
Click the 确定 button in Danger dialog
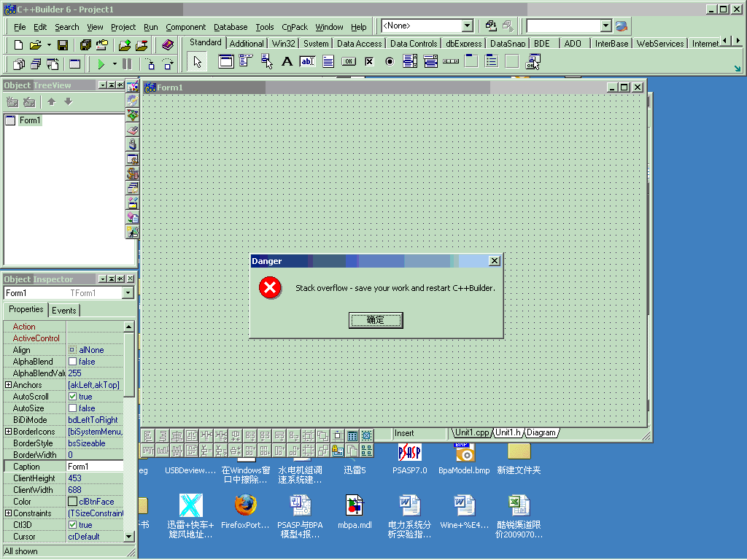click(376, 320)
